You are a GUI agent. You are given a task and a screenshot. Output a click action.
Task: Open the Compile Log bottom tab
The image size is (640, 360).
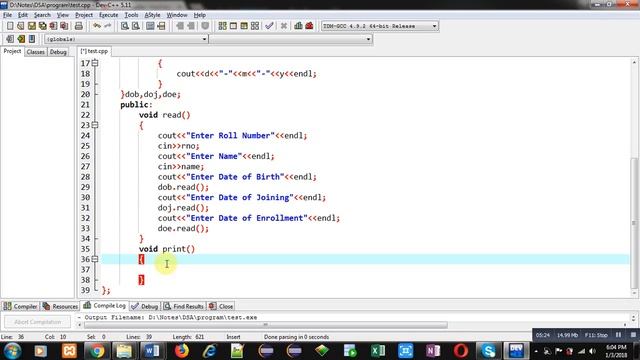(105, 306)
